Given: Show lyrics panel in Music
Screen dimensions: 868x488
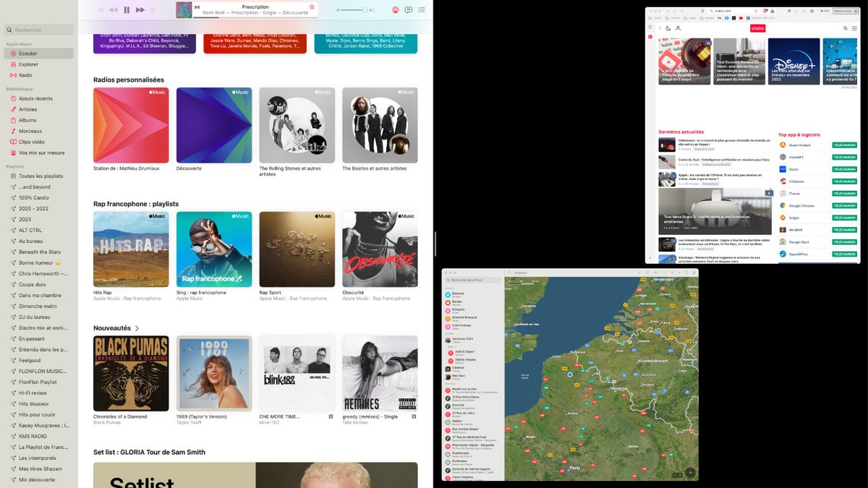Looking at the screenshot, I should coord(409,10).
